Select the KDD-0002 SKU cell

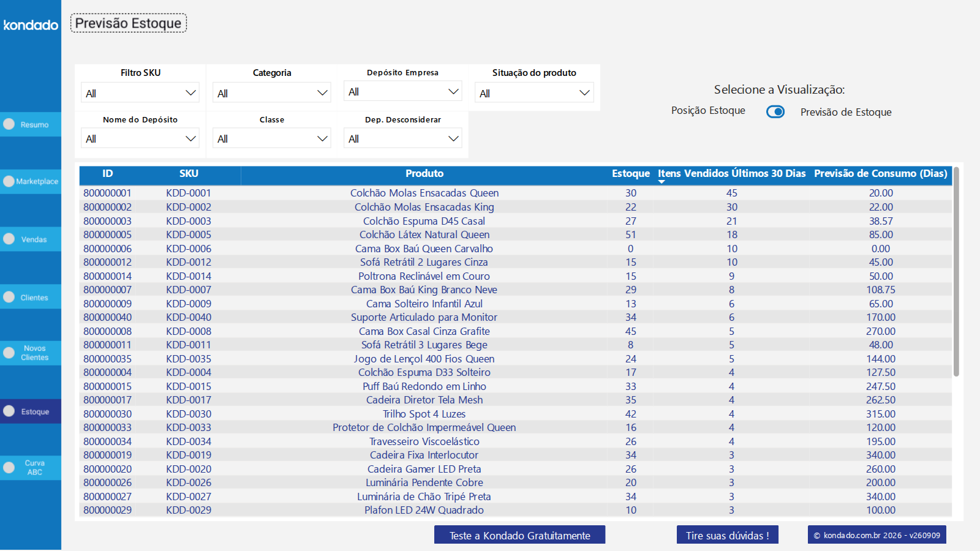tap(189, 207)
